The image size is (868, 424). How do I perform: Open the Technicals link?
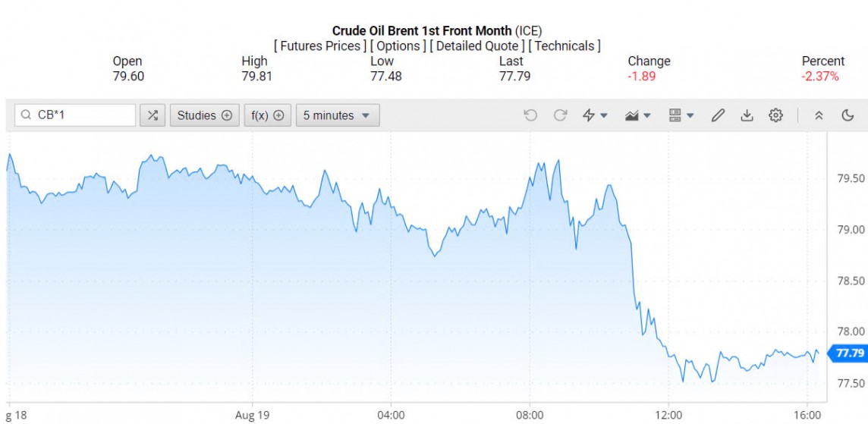pos(565,46)
